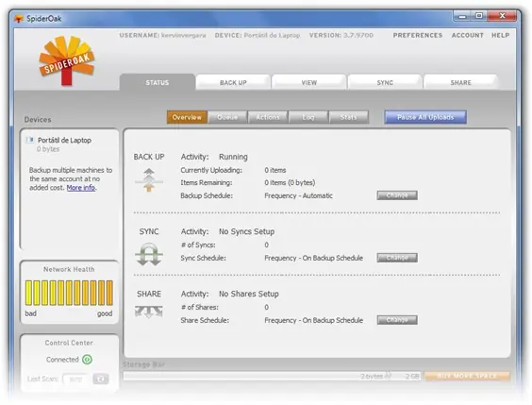Select the Portátil de Laptop device entry
Screen dimensions: 532x405
64,141
